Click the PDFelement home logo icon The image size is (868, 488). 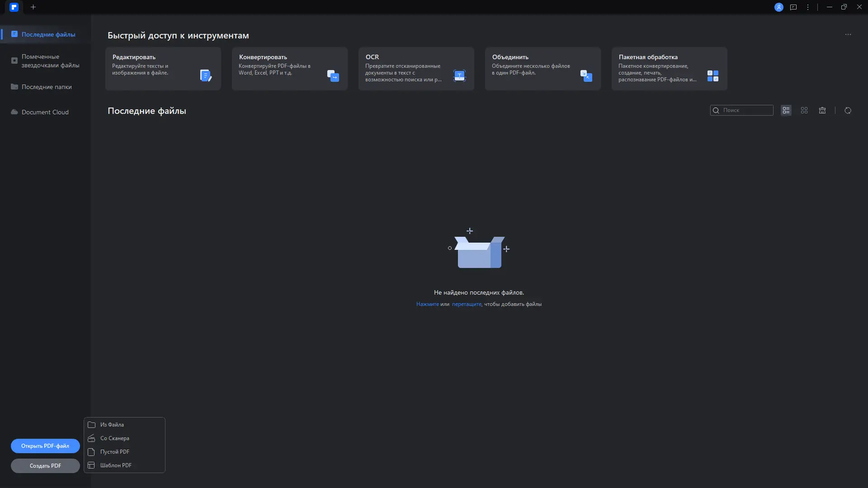point(14,7)
